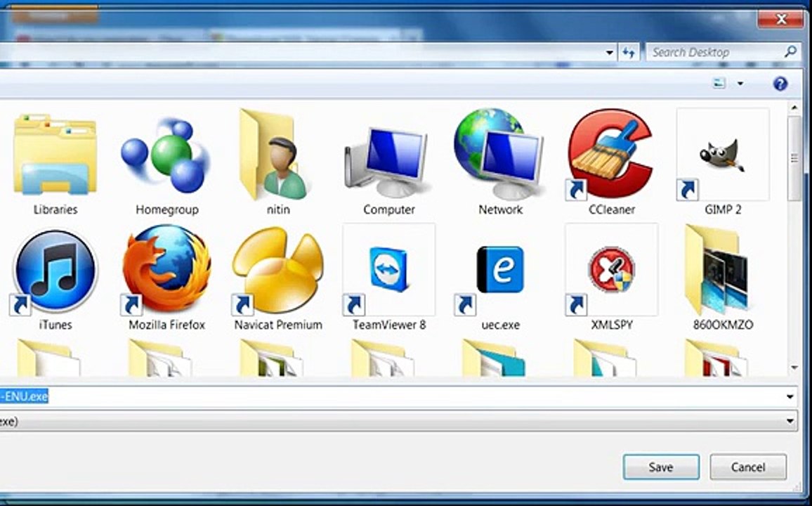Click the GIMP 2 shortcut icon
812x506 pixels.
coord(722,155)
